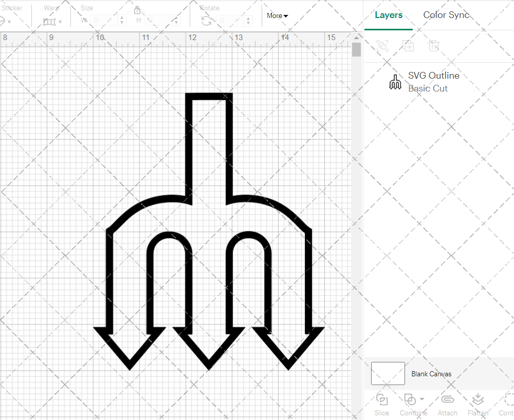Click the Blank Canvas label
The image size is (514, 420).
point(431,374)
